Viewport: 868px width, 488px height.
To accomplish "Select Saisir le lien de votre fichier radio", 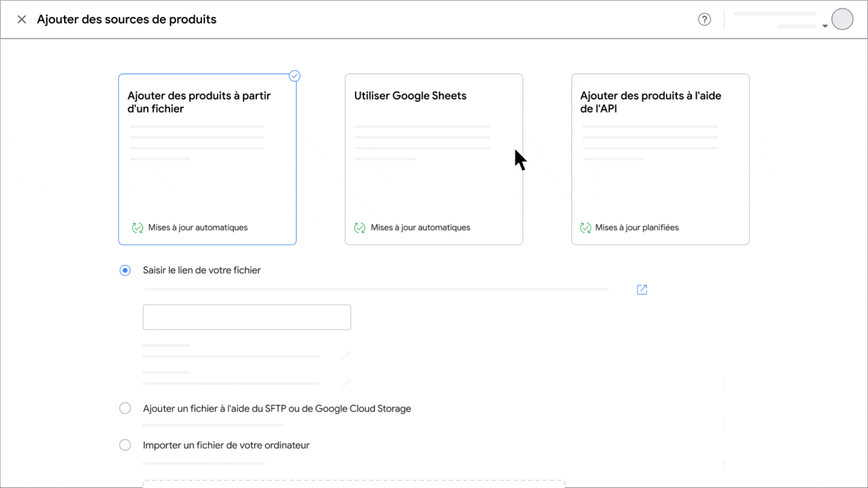I will pyautogui.click(x=125, y=270).
